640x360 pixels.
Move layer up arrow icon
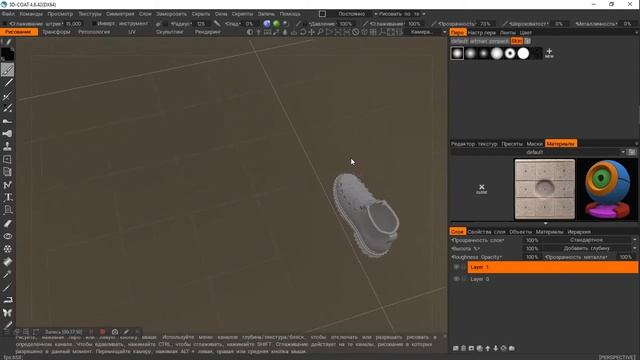(488, 348)
